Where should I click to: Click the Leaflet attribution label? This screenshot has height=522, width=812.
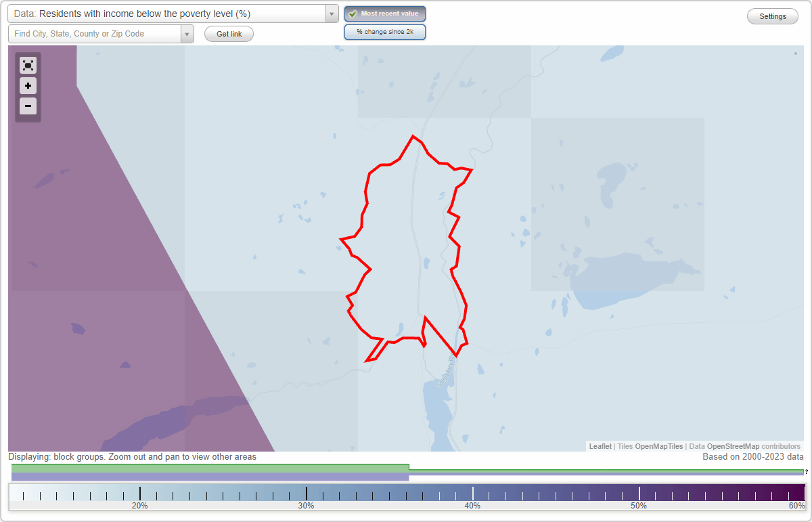coord(600,446)
